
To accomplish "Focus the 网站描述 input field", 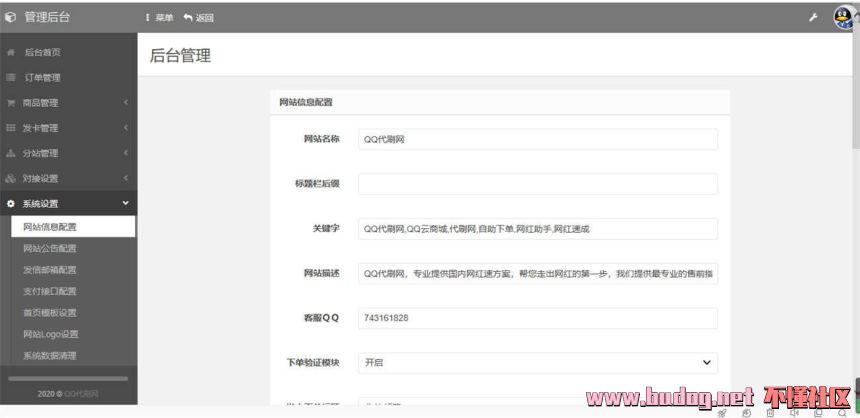I will pos(538,274).
